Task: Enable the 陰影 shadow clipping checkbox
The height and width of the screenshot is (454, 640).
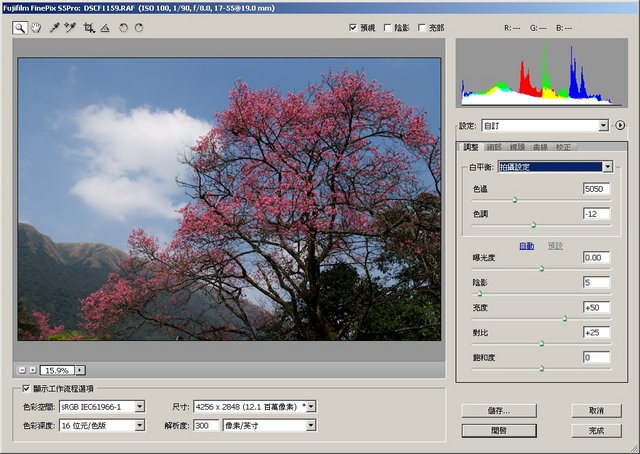Action: click(388, 28)
